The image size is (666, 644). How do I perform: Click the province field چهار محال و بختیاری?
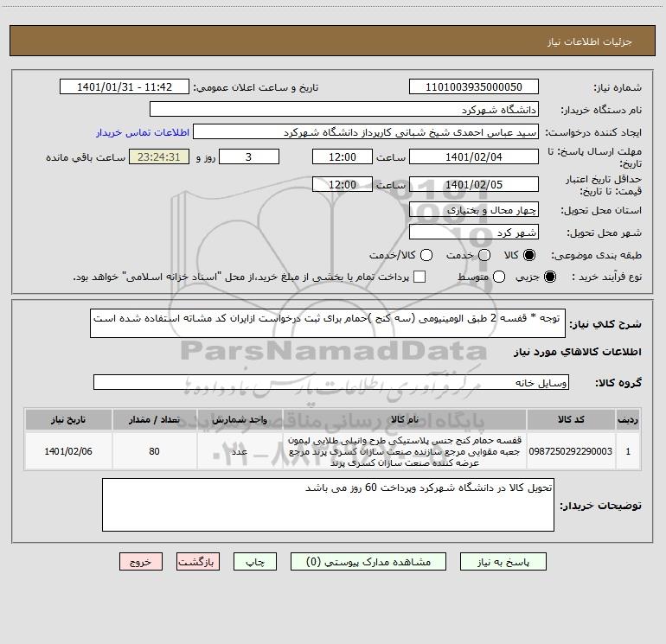(x=474, y=209)
